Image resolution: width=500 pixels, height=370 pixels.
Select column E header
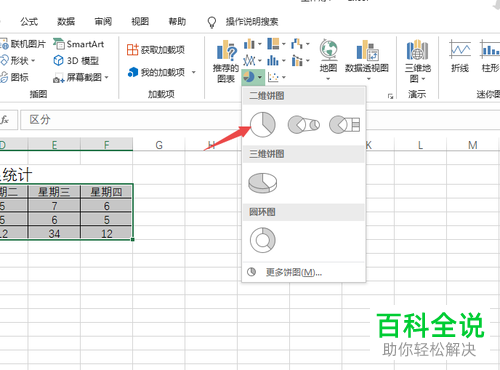pyautogui.click(x=54, y=145)
